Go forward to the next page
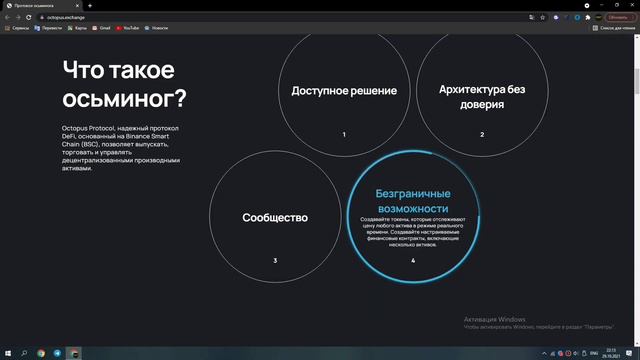This screenshot has height=360, width=640. tap(18, 18)
